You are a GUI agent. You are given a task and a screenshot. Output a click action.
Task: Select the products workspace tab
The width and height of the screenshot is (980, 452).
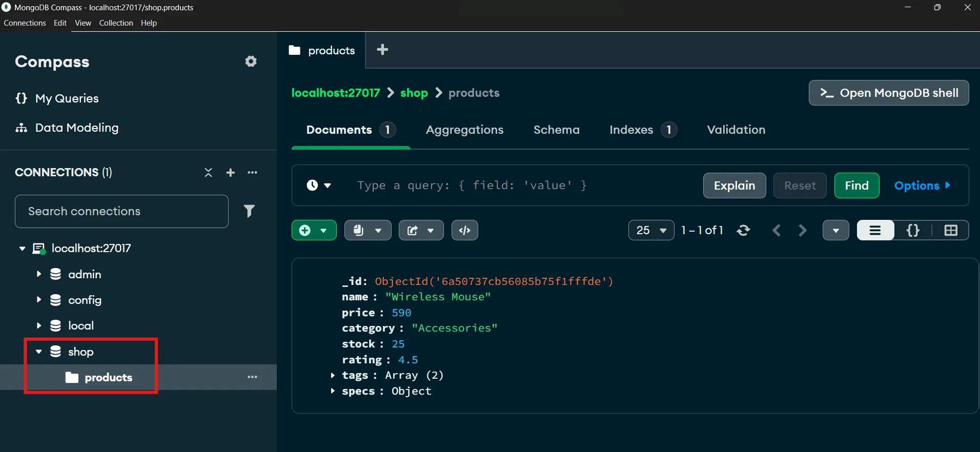click(x=321, y=50)
